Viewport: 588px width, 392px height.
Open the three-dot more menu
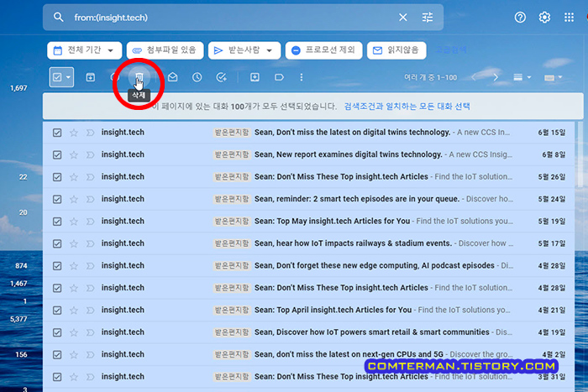click(x=301, y=77)
